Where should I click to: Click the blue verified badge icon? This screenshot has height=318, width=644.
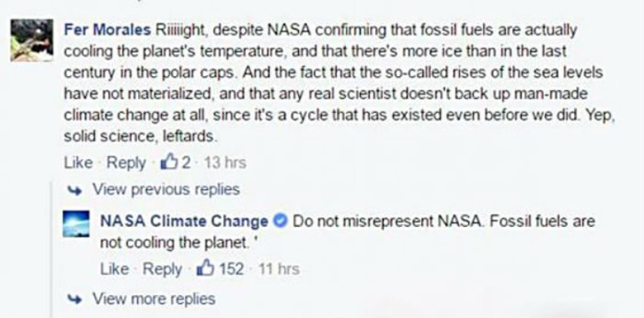280,222
